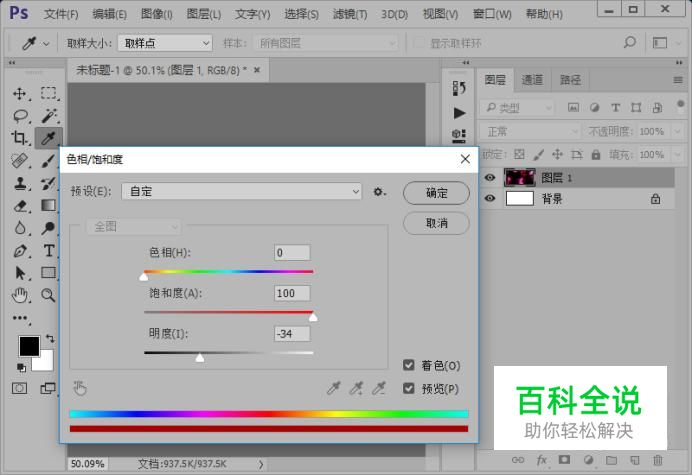Click on-image adjustment hand in dialog
The image size is (692, 475).
click(80, 388)
